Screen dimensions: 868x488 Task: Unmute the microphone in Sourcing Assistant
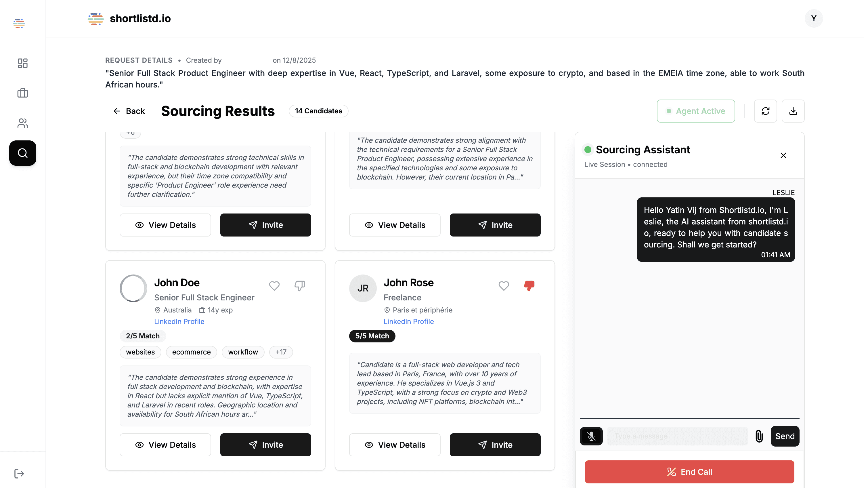pyautogui.click(x=591, y=436)
